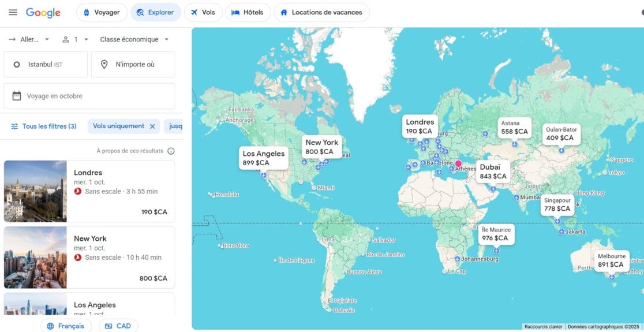Viewport: 644px width, 332px height.
Task: Open the Voyage en octobre date field
Action: (x=89, y=96)
